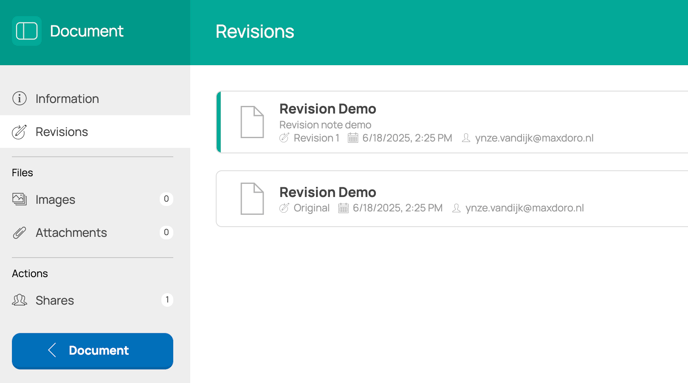Open the Original revision card
The height and width of the screenshot is (383, 688).
pos(452,199)
